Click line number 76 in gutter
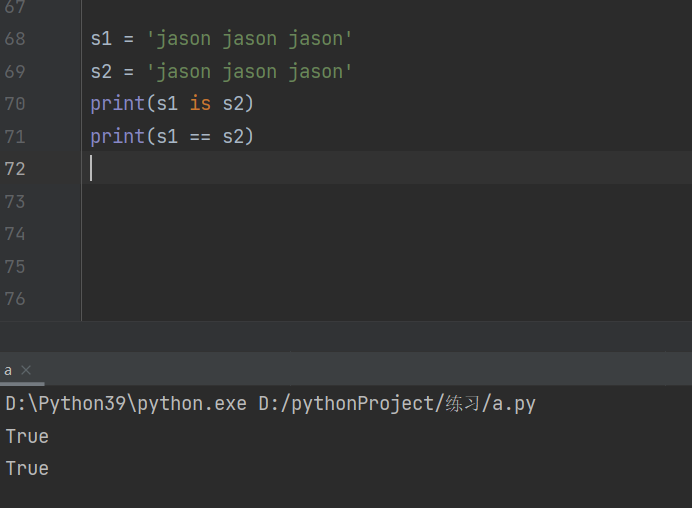Image resolution: width=692 pixels, height=508 pixels. coord(15,299)
